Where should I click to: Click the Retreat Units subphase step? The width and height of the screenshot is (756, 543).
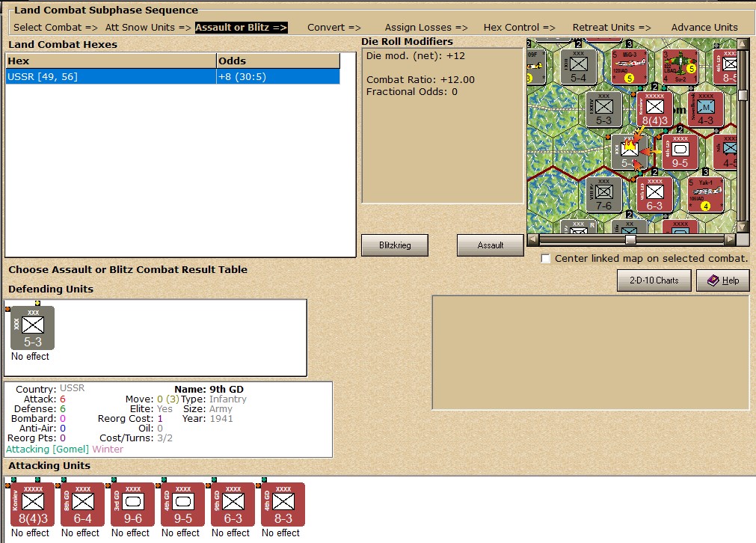tap(612, 28)
